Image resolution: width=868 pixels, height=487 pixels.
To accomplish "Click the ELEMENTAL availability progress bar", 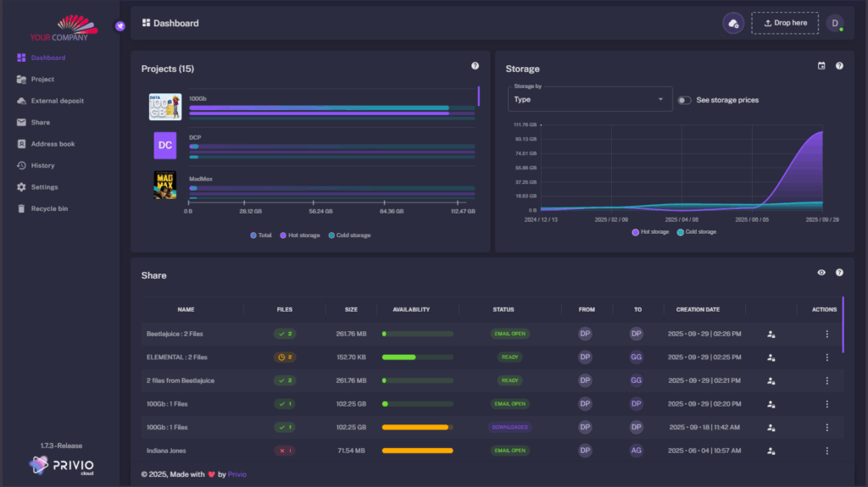I will coord(417,357).
